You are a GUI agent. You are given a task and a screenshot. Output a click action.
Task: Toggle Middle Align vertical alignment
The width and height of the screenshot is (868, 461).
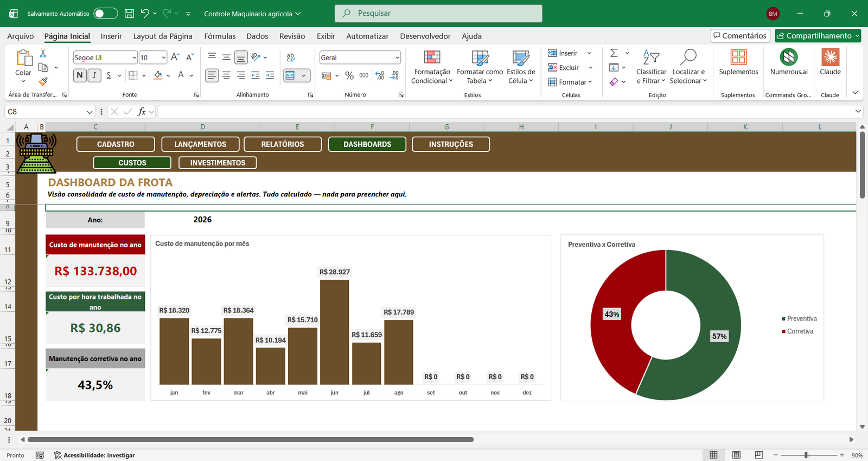(226, 57)
